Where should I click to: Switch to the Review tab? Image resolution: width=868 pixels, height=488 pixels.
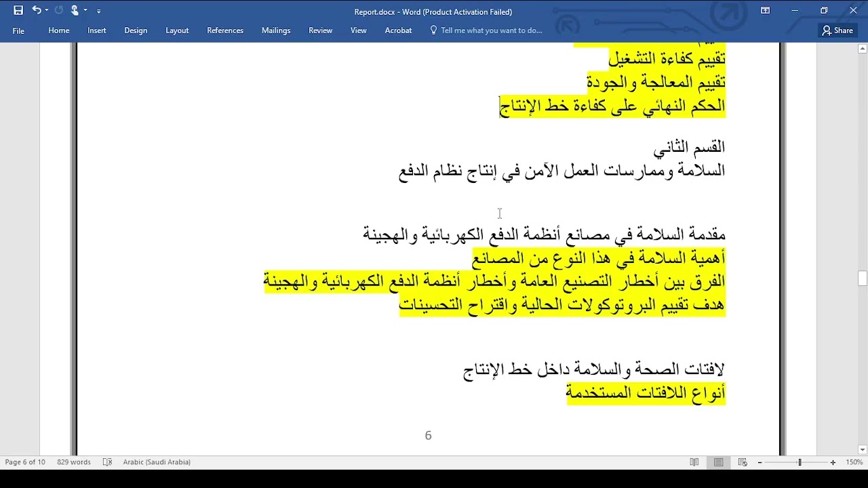pos(321,30)
